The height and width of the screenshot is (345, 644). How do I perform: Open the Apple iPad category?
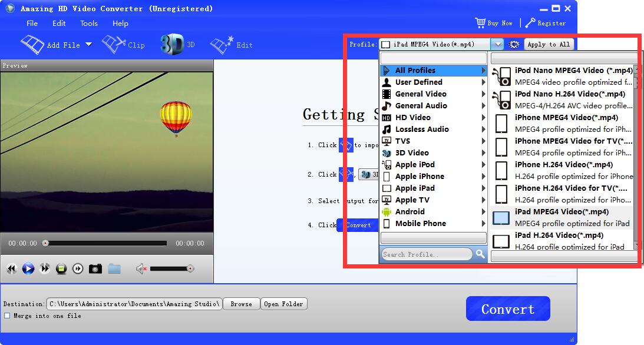[x=433, y=188]
